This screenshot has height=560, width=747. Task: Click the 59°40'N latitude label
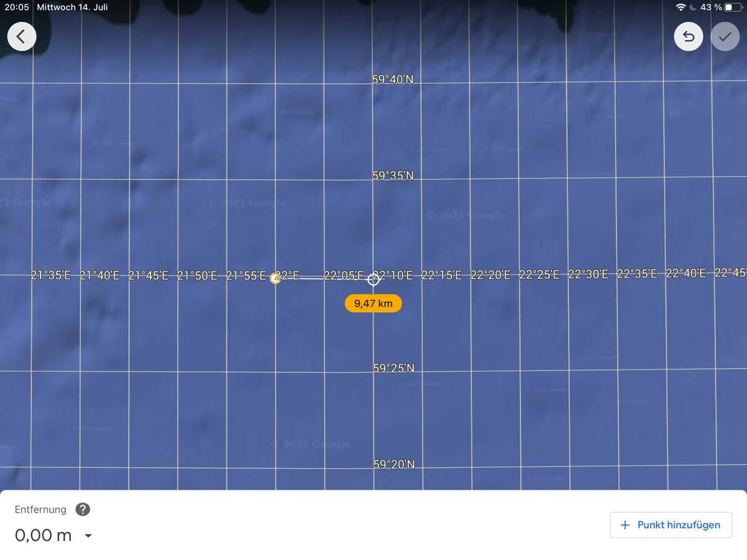click(393, 80)
